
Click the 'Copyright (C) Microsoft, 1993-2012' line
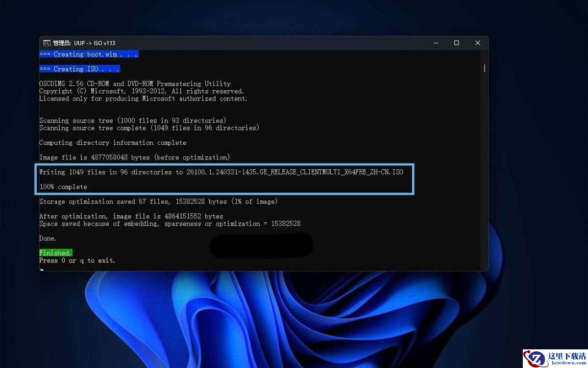[141, 91]
